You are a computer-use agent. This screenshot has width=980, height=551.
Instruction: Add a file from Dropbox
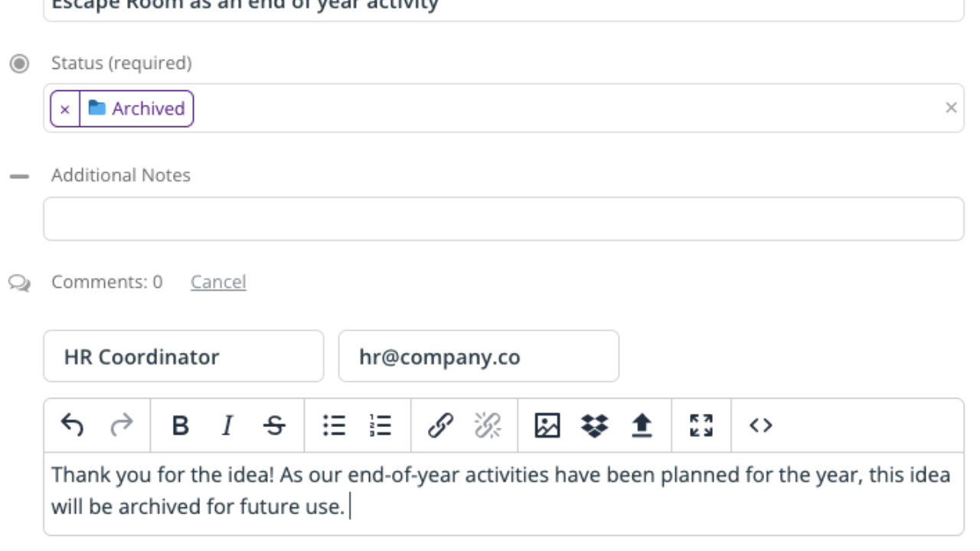pyautogui.click(x=594, y=425)
